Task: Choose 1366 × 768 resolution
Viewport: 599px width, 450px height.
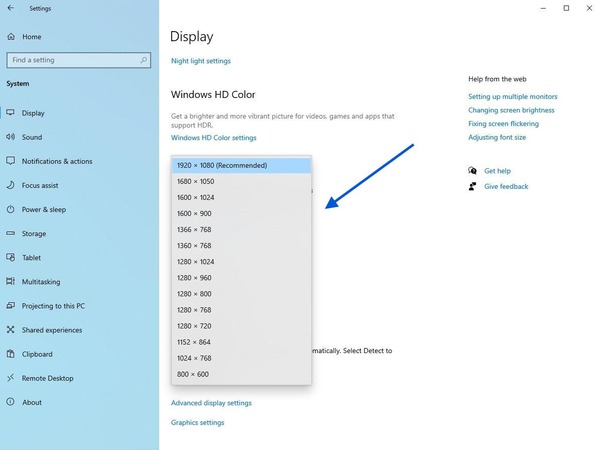Action: tap(241, 230)
